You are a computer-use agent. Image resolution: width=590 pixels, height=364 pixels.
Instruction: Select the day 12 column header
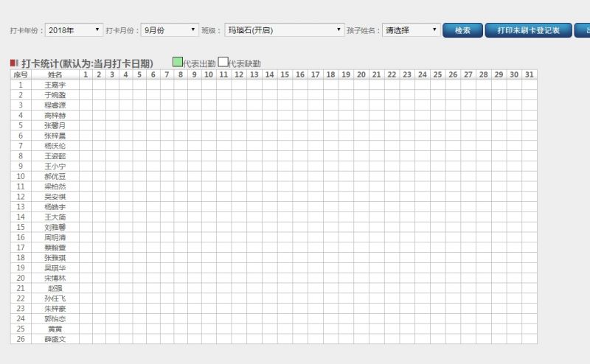coord(239,75)
